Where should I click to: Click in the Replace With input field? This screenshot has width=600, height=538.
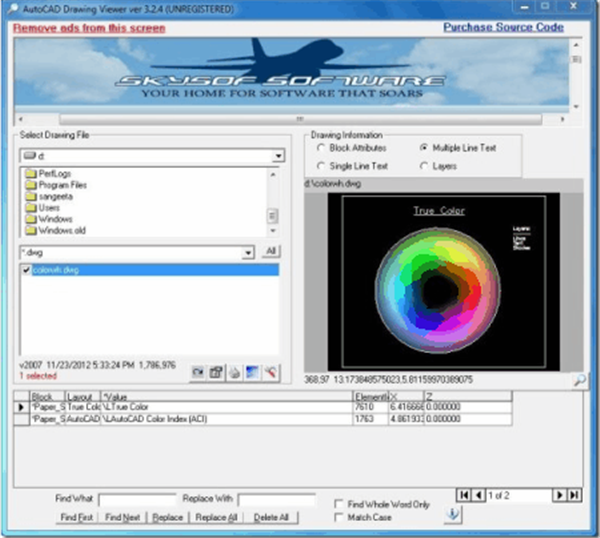pos(277,500)
